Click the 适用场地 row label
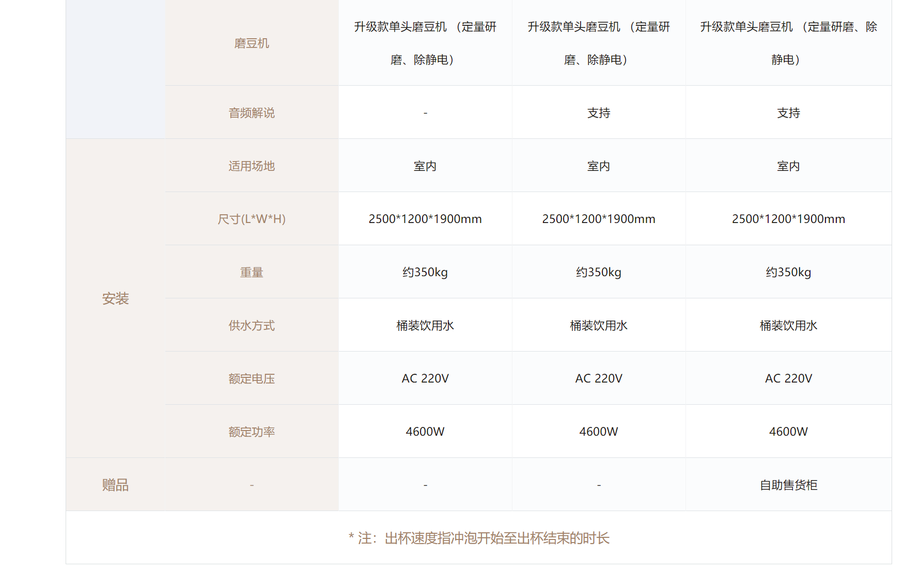The height and width of the screenshot is (588, 920). 252,166
